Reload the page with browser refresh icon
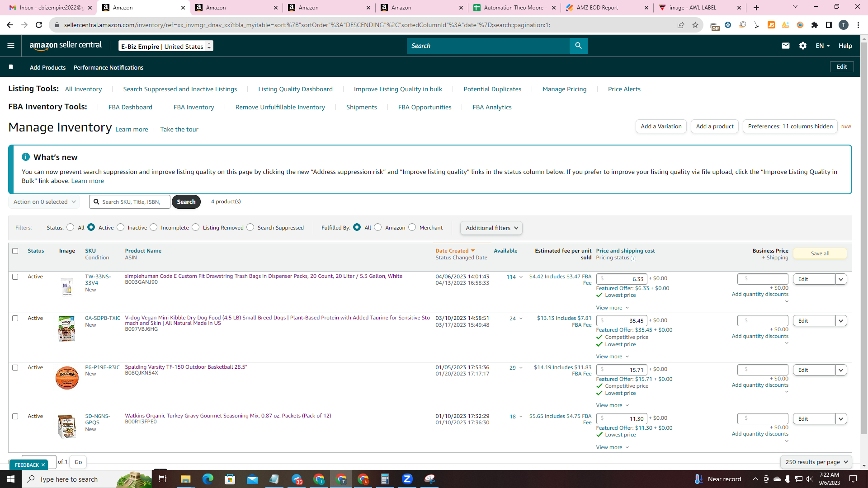 click(x=39, y=25)
